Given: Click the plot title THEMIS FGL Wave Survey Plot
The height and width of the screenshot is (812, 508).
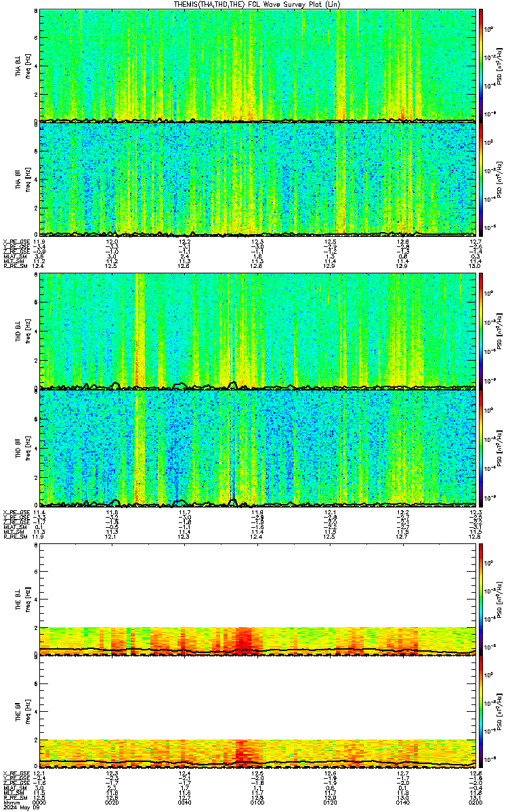Looking at the screenshot, I should tap(258, 4).
